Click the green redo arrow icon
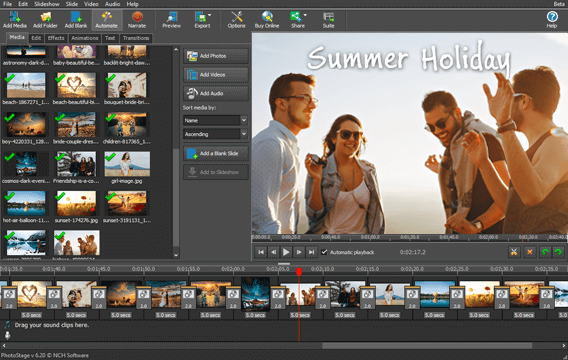The height and width of the screenshot is (360, 568). point(558,252)
